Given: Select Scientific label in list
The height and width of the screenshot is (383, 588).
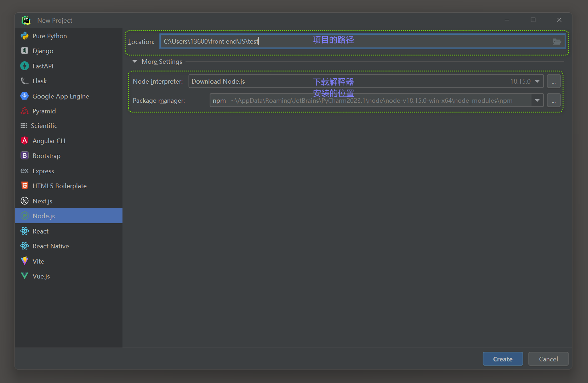Looking at the screenshot, I should [44, 125].
